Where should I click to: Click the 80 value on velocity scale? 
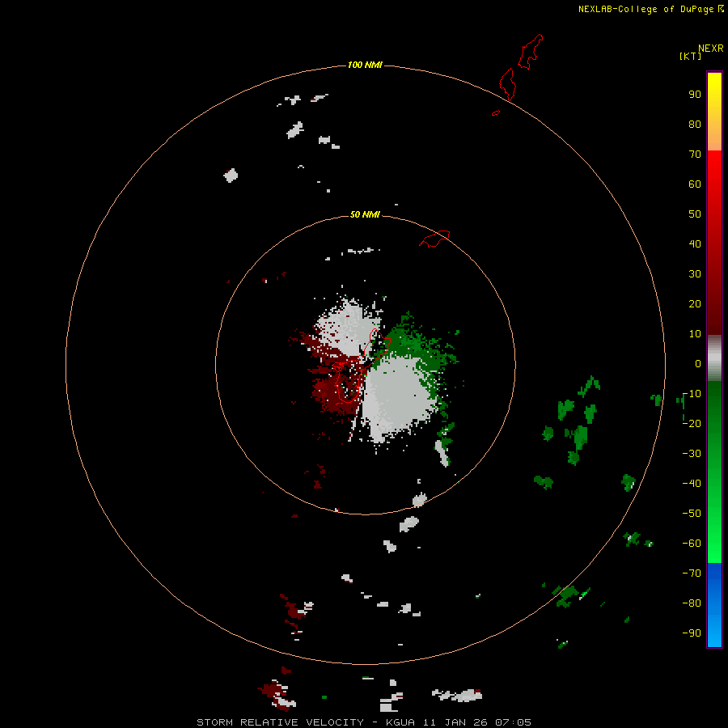(x=695, y=125)
